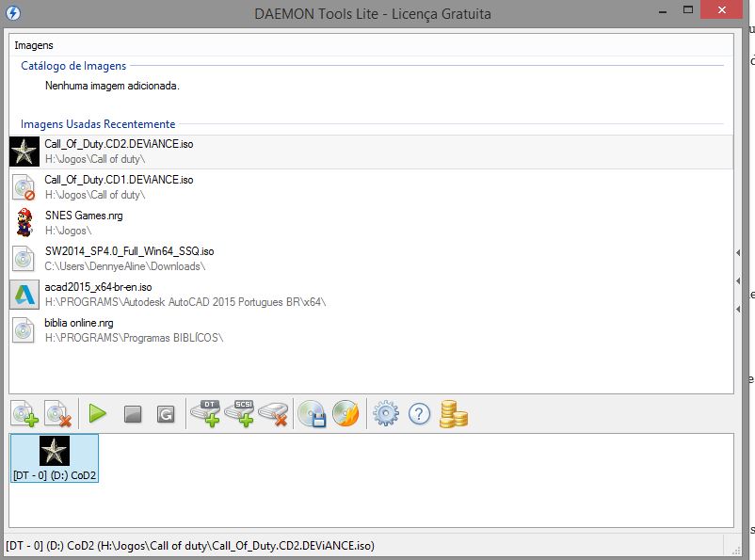Open Preferences gear icon
The image size is (755, 560).
click(x=386, y=413)
